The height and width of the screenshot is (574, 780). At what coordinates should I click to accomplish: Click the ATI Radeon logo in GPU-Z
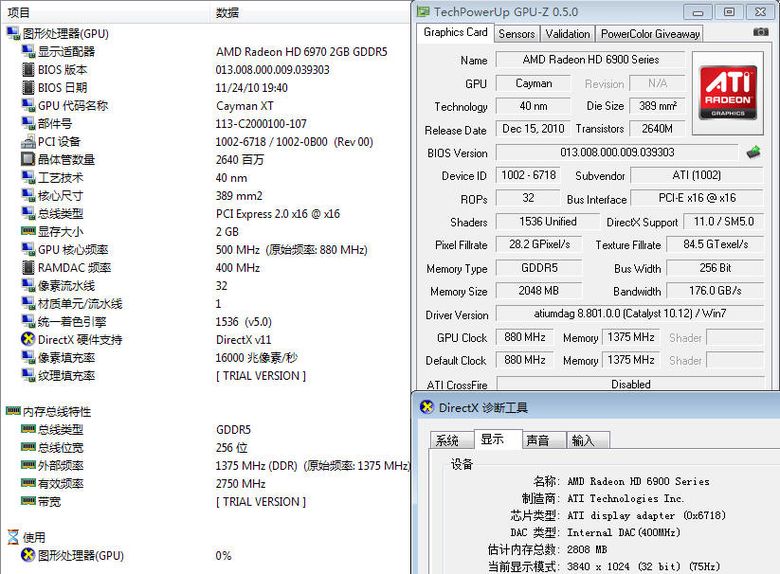coord(728,93)
